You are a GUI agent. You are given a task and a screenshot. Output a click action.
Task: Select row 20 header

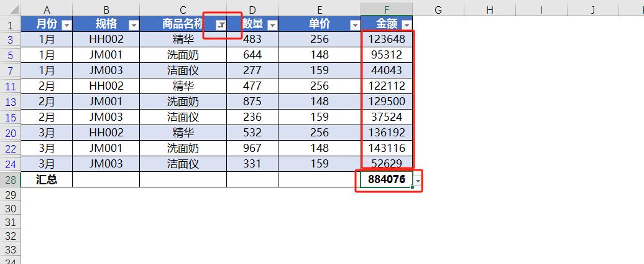click(x=11, y=133)
